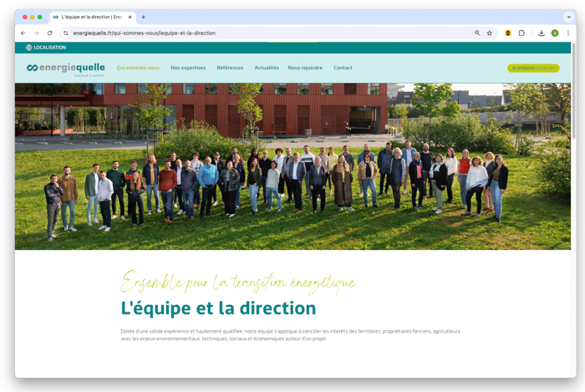Screen dimensions: 585x392
Task: Reload the current page
Action: click(49, 33)
